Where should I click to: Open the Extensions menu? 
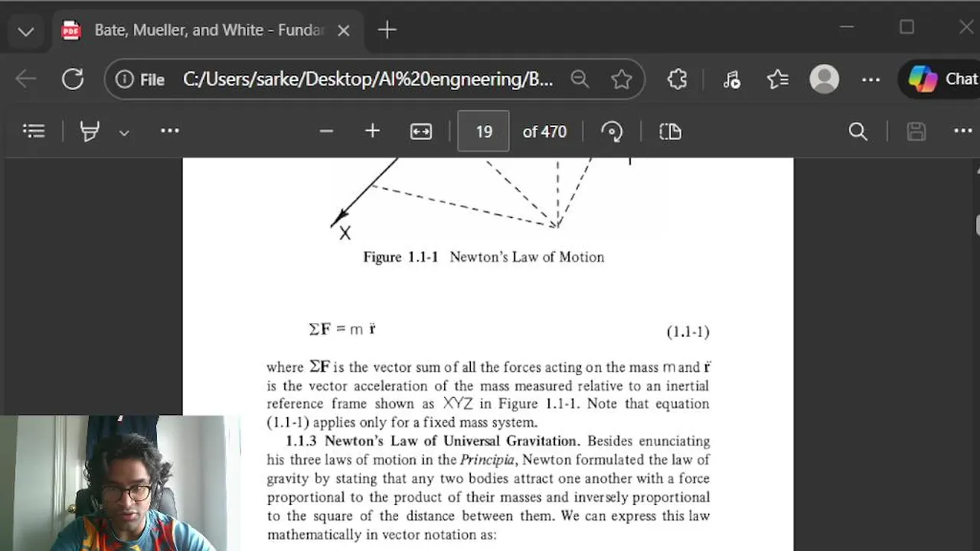click(x=677, y=79)
